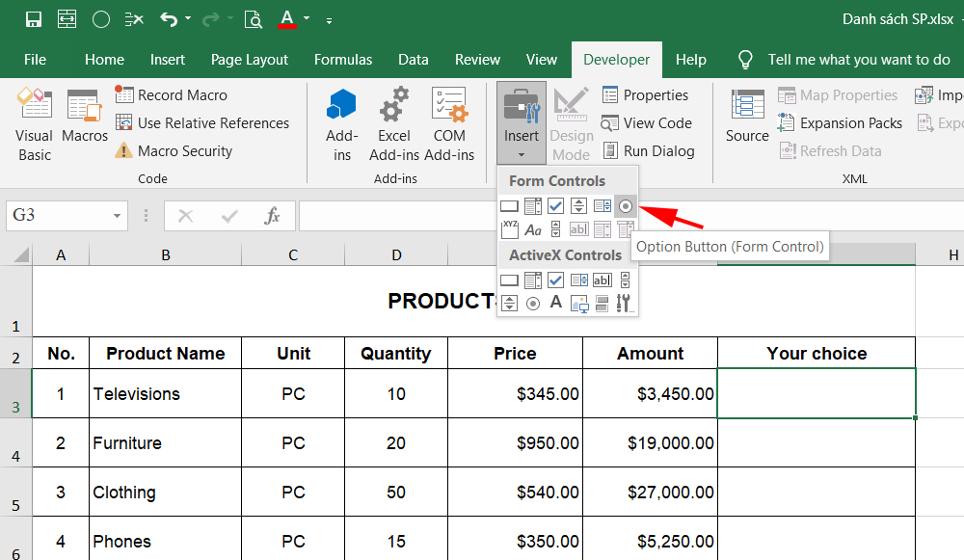The image size is (964, 560).
Task: Open More Controls in ActiveX section
Action: (x=625, y=303)
